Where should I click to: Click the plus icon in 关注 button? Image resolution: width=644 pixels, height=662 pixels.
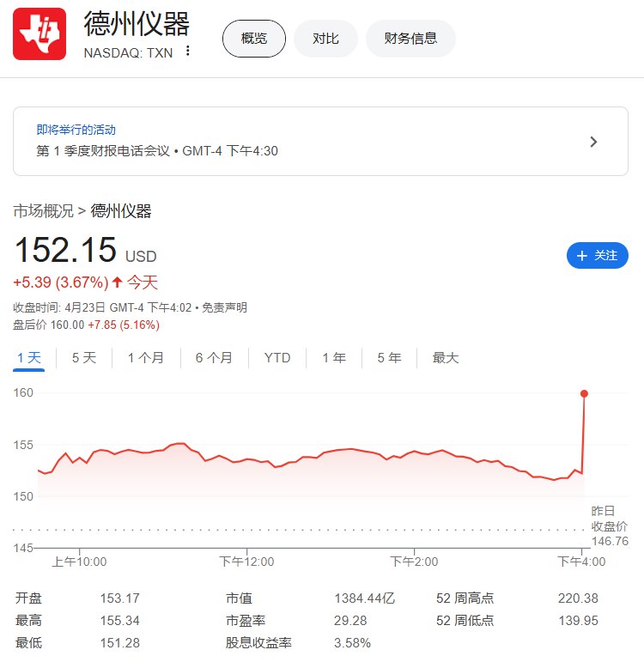click(582, 255)
